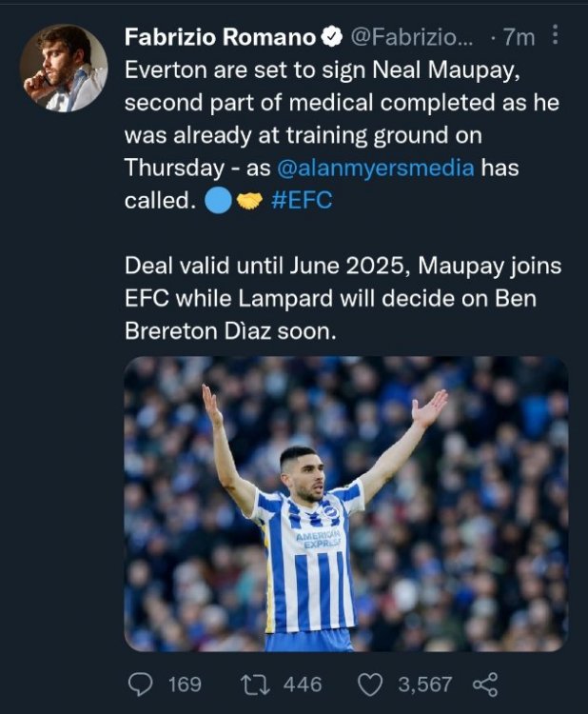Open the reply speech bubble icon
588x714 pixels.
pos(139,684)
